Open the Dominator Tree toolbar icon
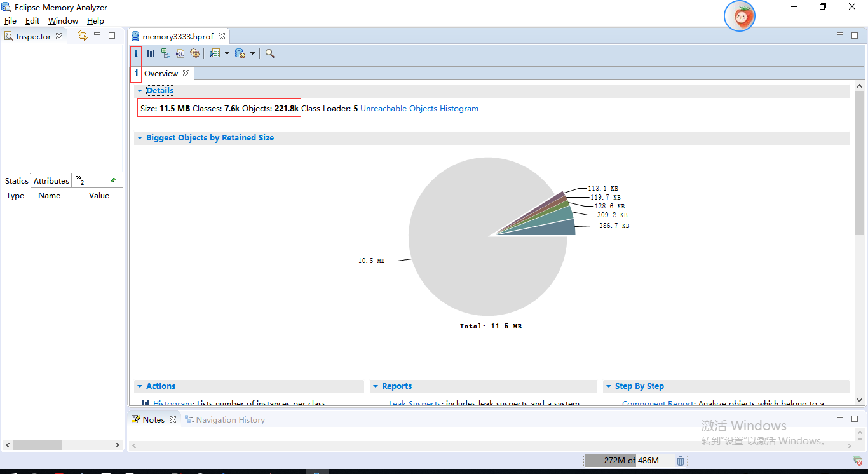This screenshot has width=868, height=474. point(165,53)
